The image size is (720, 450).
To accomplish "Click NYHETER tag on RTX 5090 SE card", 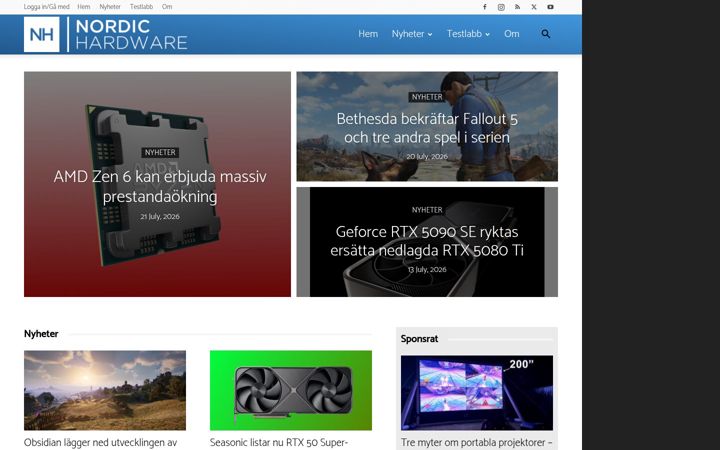I will [427, 210].
